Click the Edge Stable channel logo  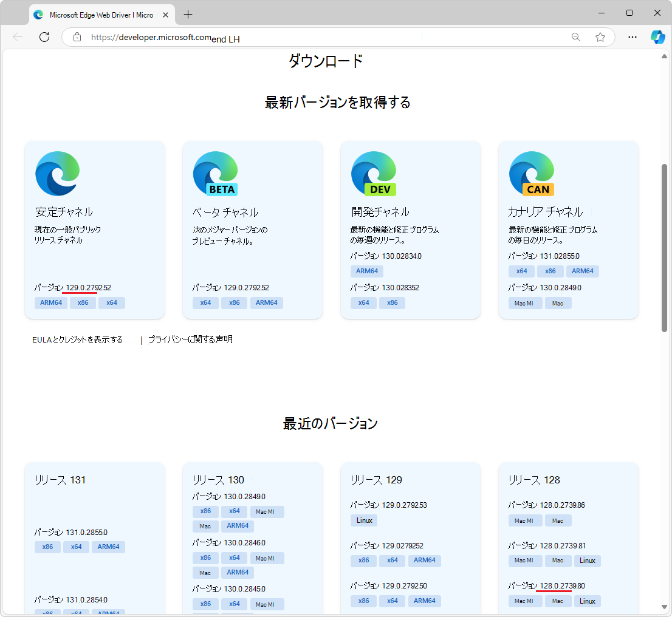pyautogui.click(x=58, y=174)
